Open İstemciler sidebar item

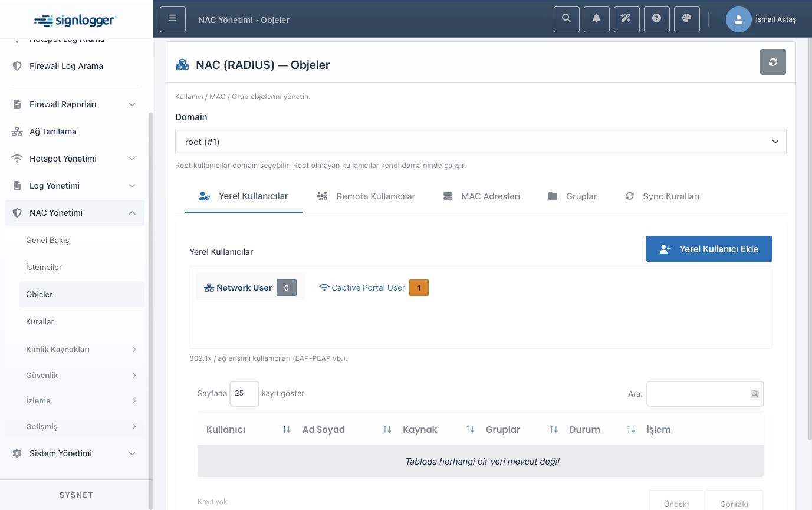tap(81, 267)
